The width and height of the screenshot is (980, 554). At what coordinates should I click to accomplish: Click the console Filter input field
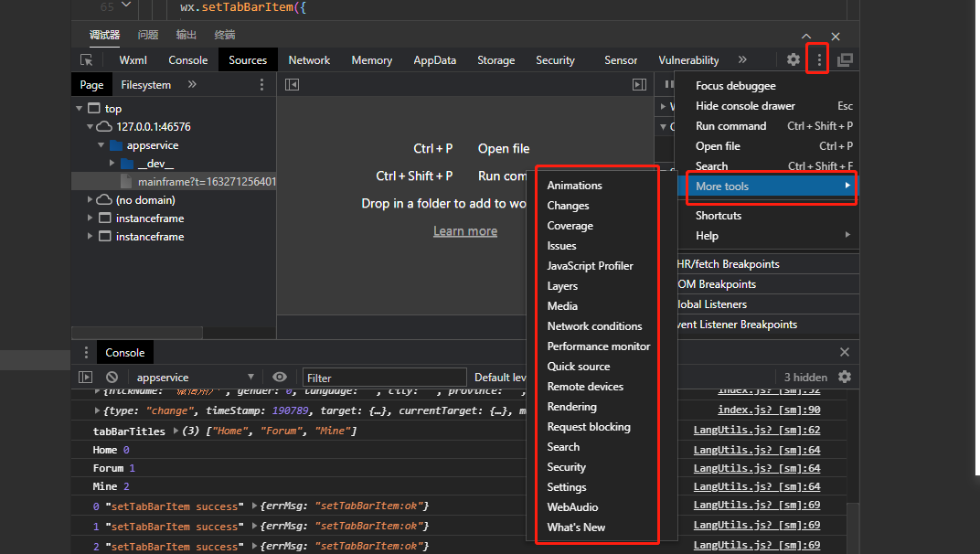click(384, 378)
